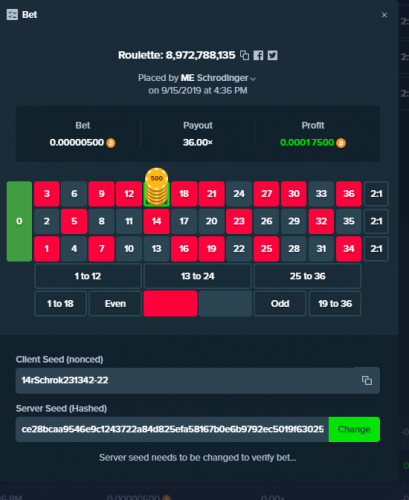The image size is (409, 500).
Task: Copy the roulette bet ID link
Action: pos(245,55)
